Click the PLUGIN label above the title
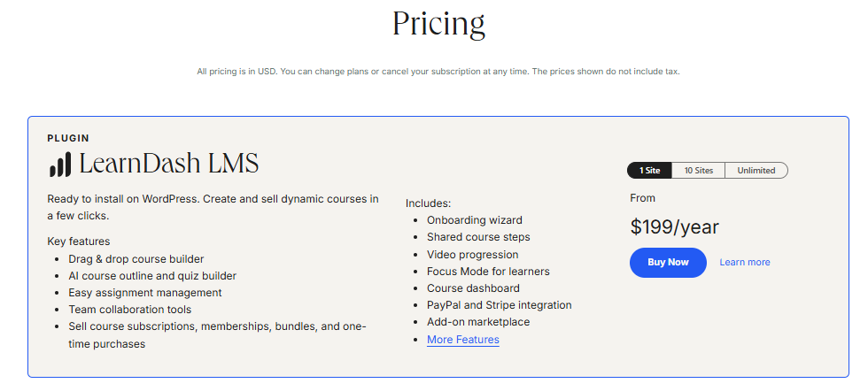Screen dimensions: 868x391 tap(68, 138)
